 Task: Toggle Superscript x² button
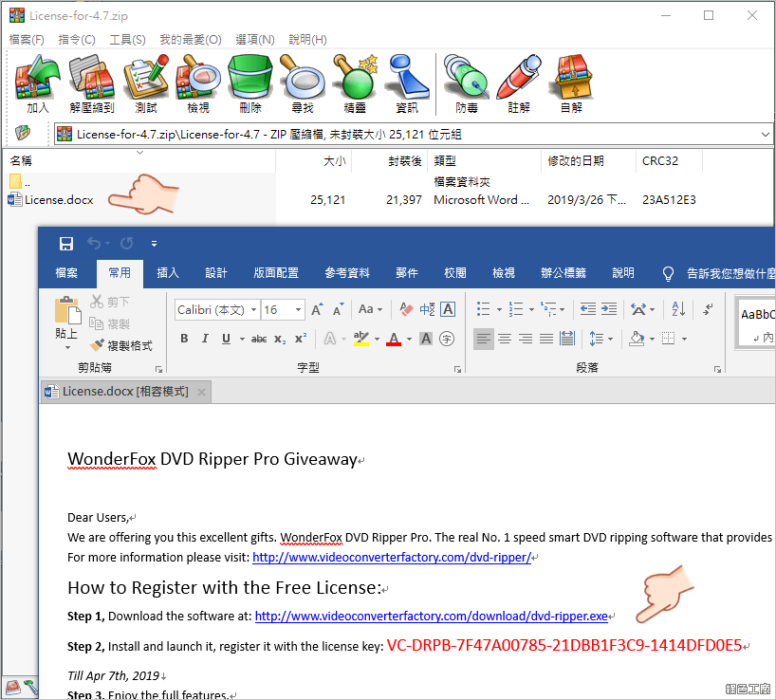click(x=301, y=339)
